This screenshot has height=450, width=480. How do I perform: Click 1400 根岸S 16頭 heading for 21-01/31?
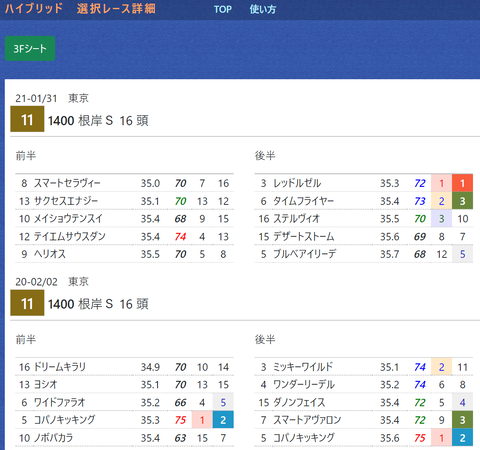98,120
